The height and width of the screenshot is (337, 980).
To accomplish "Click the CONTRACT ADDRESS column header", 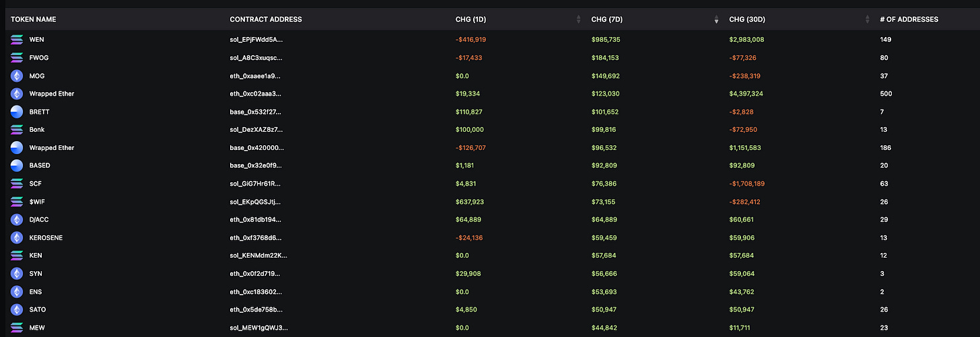I will (x=266, y=20).
